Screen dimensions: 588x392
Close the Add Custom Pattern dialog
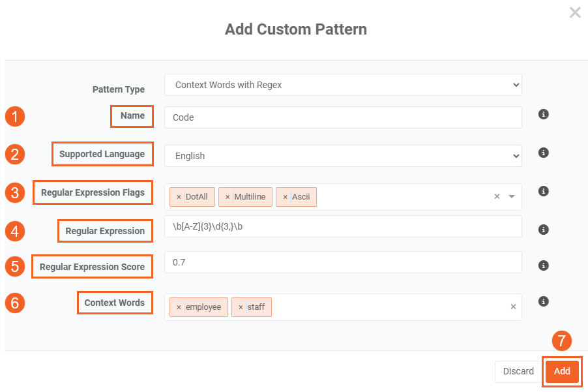[x=574, y=12]
